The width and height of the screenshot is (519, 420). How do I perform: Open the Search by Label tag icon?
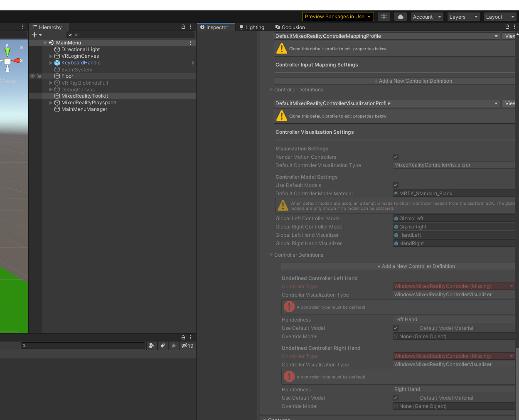tap(163, 346)
